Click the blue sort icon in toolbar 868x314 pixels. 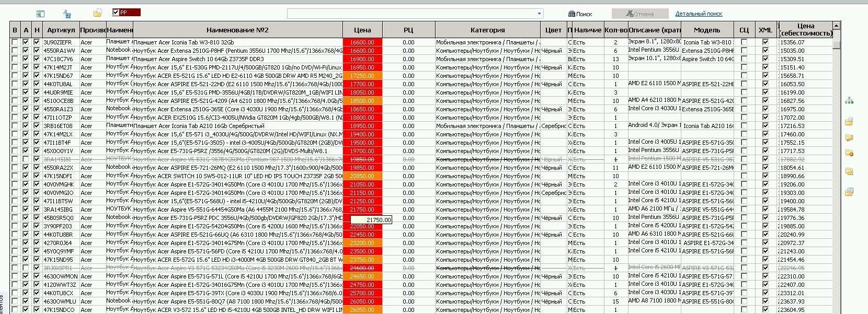click(x=67, y=14)
